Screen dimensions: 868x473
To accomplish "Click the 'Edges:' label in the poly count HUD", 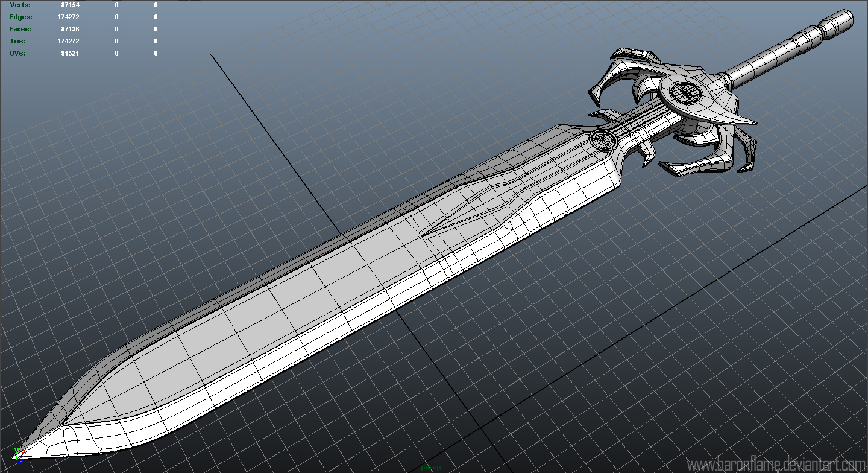I will pos(21,17).
